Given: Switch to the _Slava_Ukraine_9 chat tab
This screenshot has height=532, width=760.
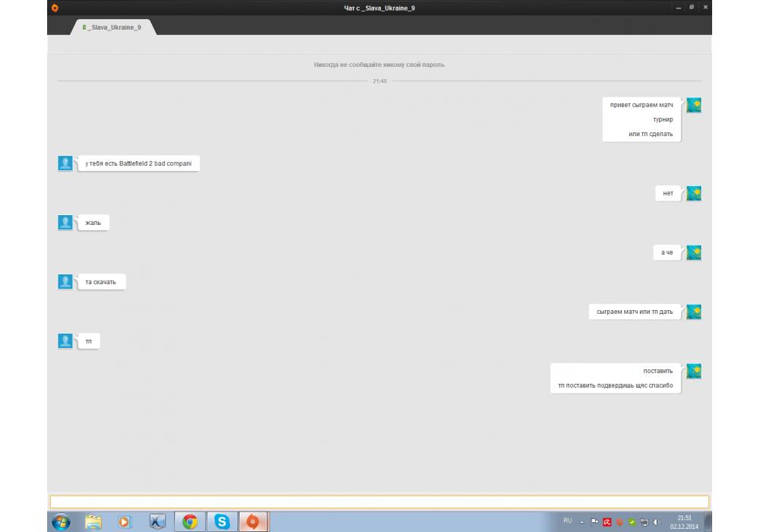Looking at the screenshot, I should point(115,27).
